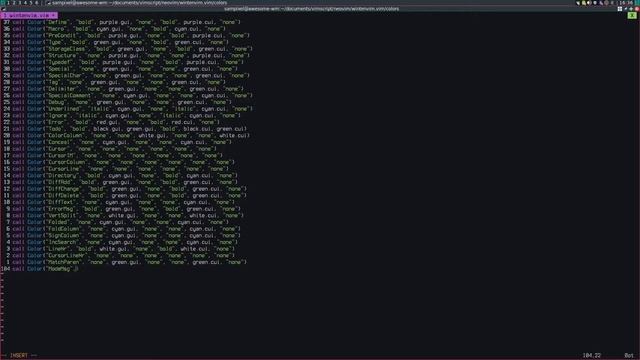Place cursor on the "CursorColumn" Color line
The width and height of the screenshot is (640, 360).
click(124, 162)
